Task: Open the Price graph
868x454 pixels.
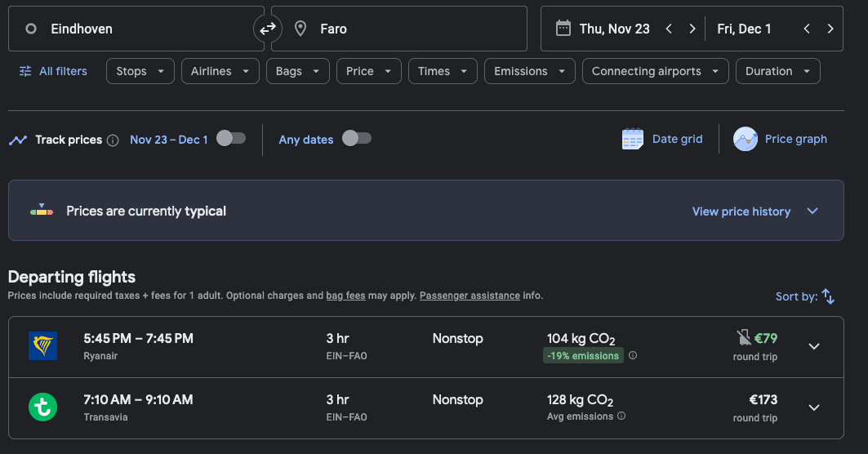Action: coord(781,139)
